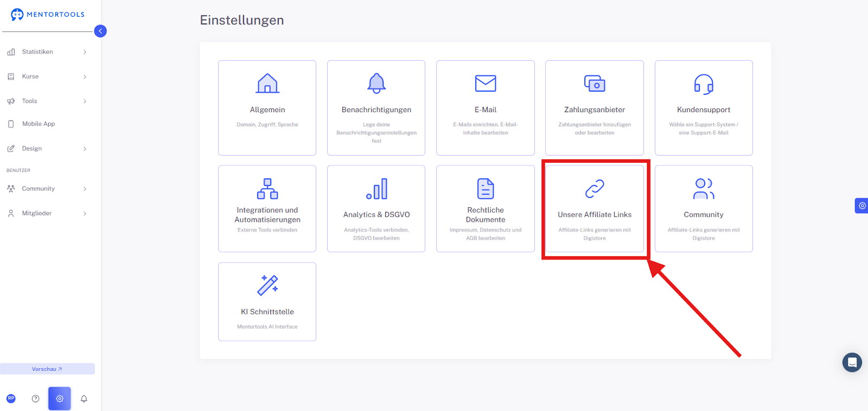Open the Kundensupport card title
Screen dimensions: 868x411
pyautogui.click(x=704, y=110)
